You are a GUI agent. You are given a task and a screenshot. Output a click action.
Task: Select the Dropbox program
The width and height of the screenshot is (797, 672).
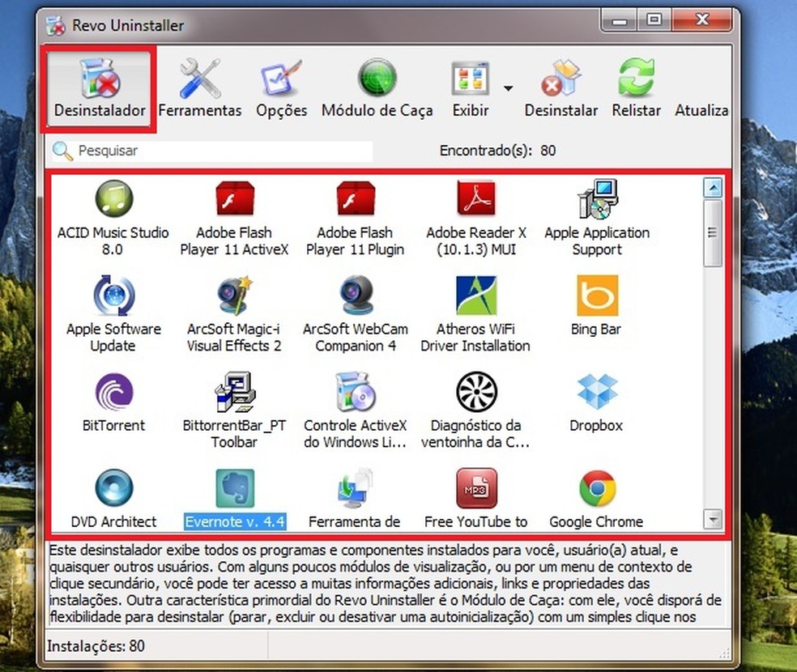coord(597,402)
